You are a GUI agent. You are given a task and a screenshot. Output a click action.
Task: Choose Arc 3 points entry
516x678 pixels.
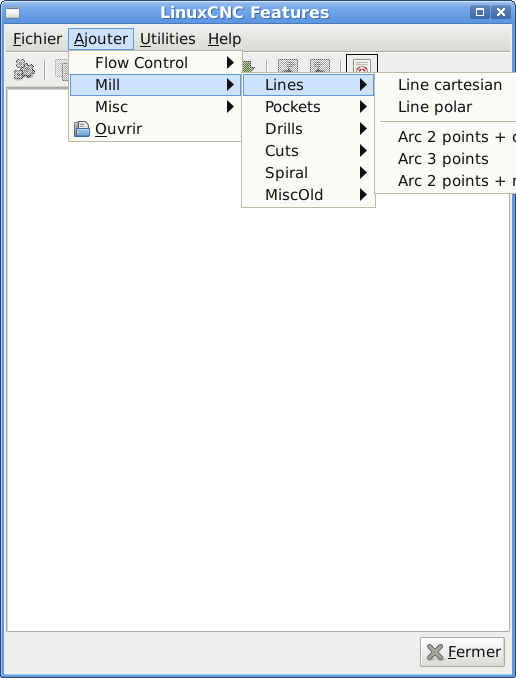[x=443, y=159]
